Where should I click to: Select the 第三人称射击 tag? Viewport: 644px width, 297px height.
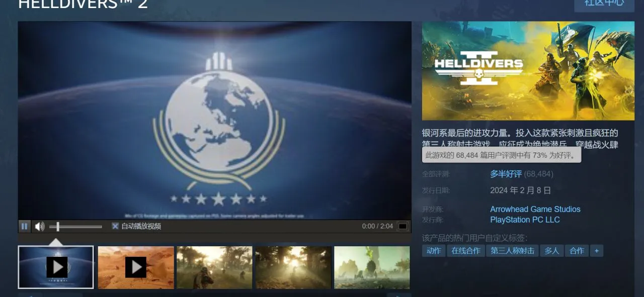coord(513,250)
